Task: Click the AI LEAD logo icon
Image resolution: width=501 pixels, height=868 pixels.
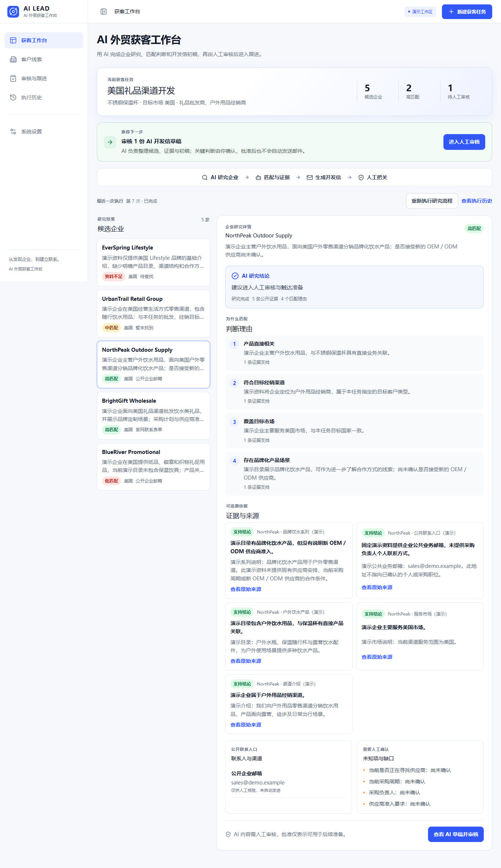Action: point(13,12)
